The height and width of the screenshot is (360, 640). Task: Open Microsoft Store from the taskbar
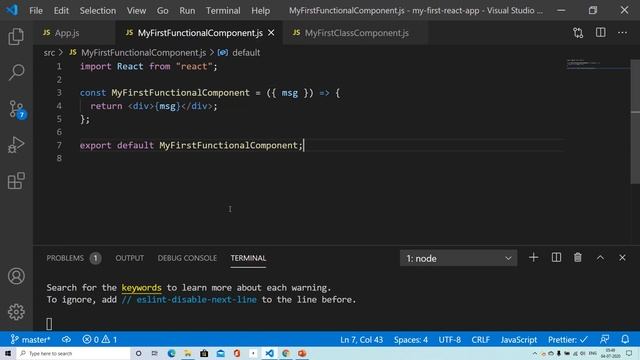pyautogui.click(x=204, y=353)
